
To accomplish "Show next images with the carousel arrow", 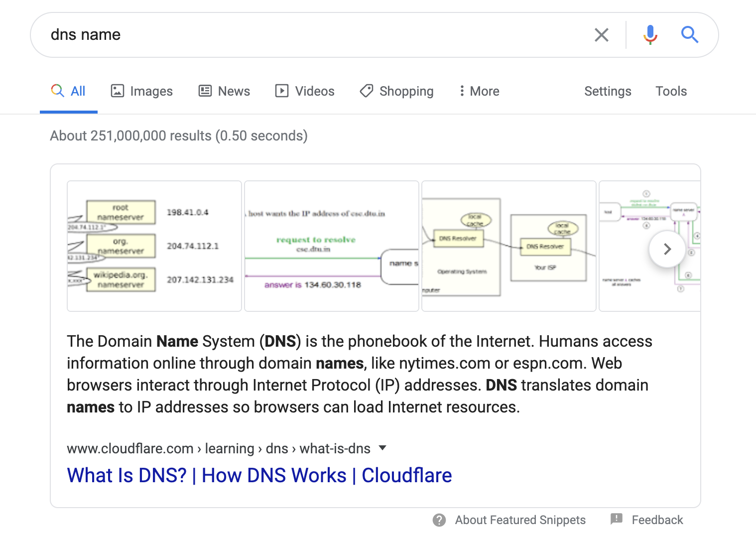I will click(667, 249).
